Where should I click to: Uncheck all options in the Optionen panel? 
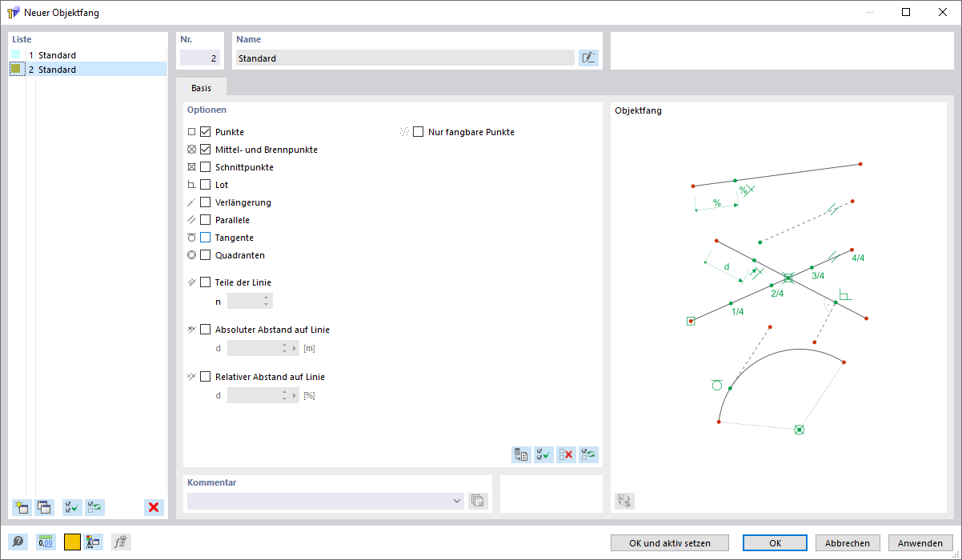566,454
